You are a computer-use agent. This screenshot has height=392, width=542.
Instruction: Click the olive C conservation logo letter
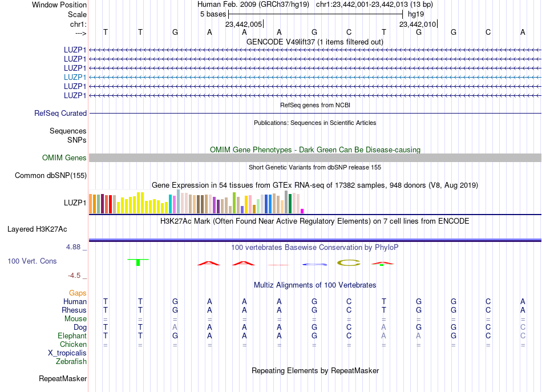tap(349, 262)
